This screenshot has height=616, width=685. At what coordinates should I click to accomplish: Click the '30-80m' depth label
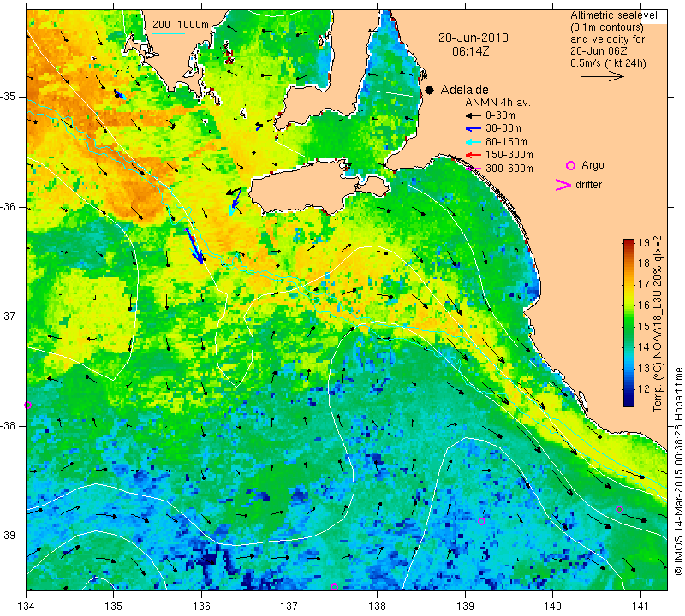[503, 128]
